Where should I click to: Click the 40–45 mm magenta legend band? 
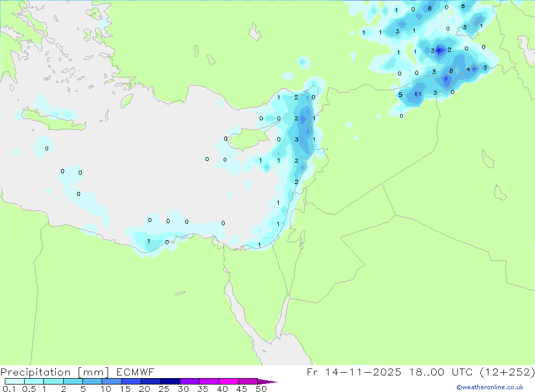(x=228, y=381)
